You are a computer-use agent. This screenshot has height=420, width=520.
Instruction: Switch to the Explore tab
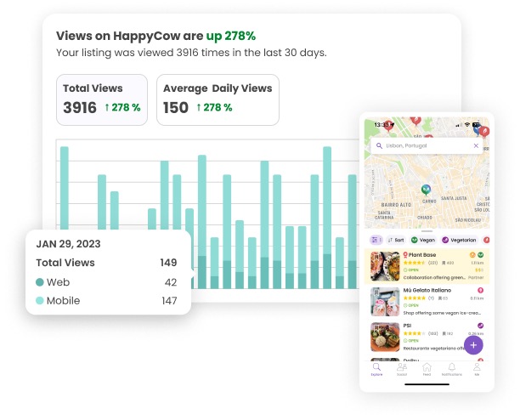[376, 369]
